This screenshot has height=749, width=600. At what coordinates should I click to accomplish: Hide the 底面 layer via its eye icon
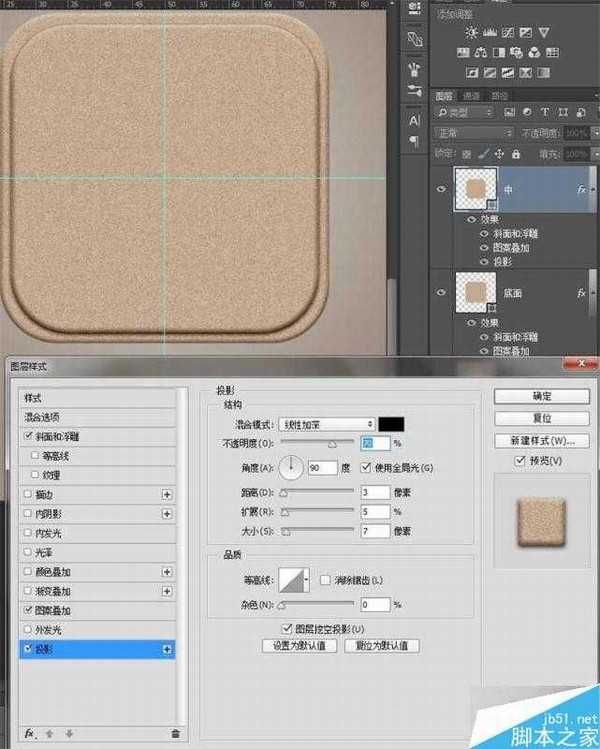coord(441,292)
